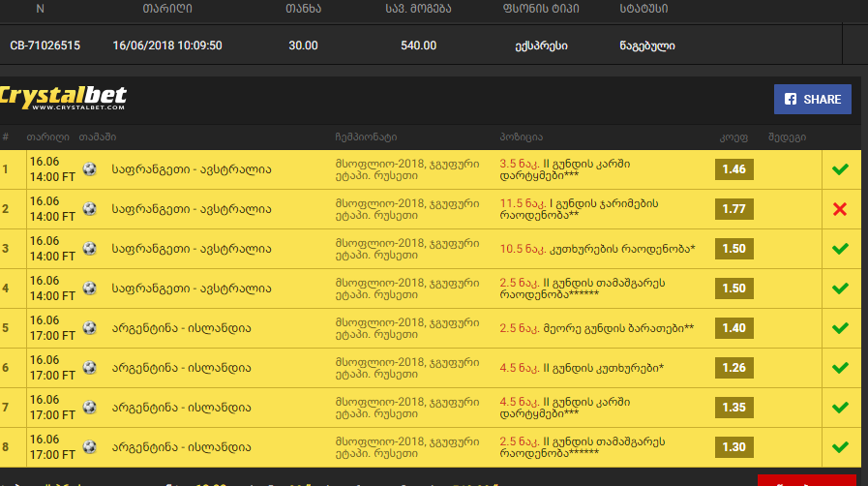
Task: Click the soccer ball icon in row 3
Action: pos(90,249)
